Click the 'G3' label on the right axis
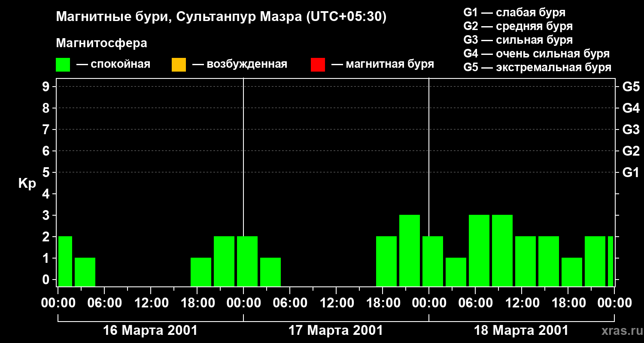This screenshot has height=343, width=644. coord(631,130)
